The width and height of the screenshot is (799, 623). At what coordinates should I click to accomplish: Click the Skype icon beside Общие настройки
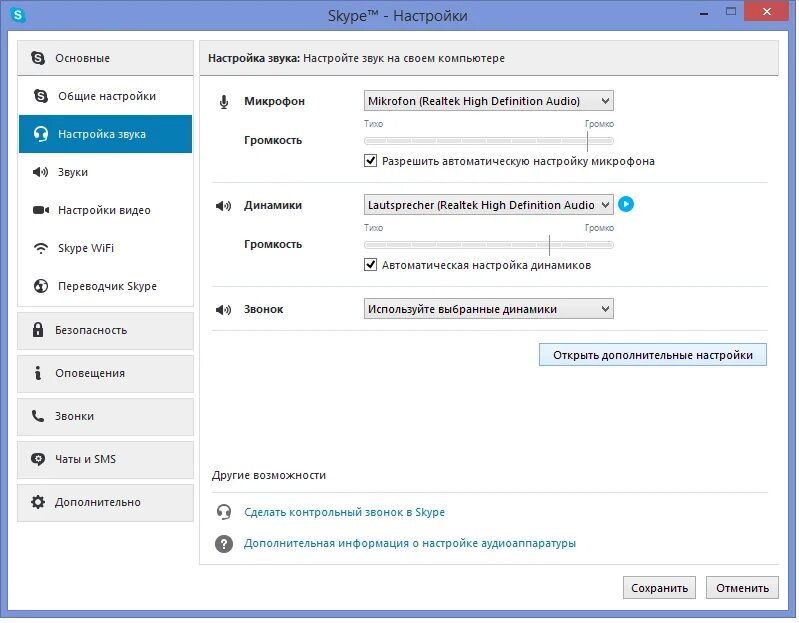41,96
